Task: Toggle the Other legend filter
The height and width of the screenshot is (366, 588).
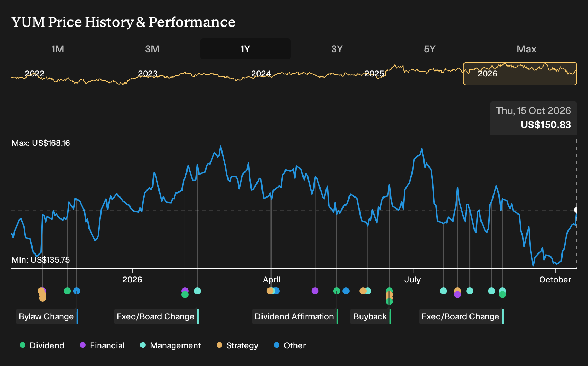Action: pyautogui.click(x=289, y=345)
